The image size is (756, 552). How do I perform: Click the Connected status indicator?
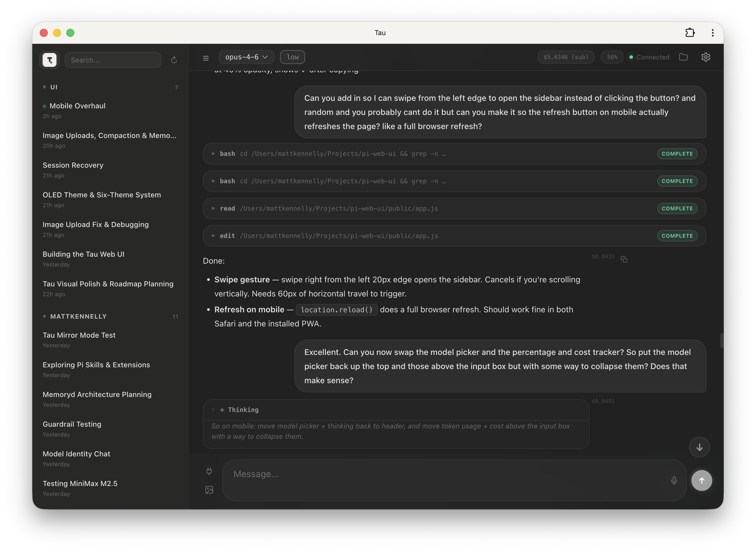[649, 57]
